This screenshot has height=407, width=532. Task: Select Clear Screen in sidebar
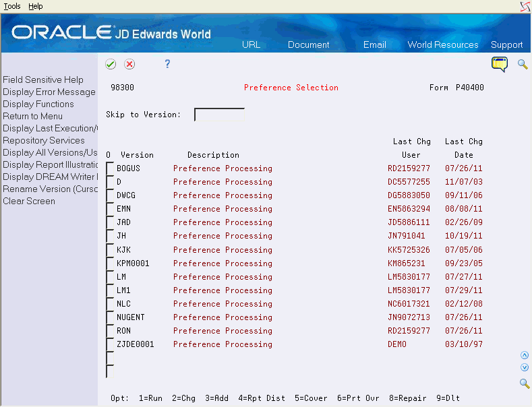coord(29,201)
